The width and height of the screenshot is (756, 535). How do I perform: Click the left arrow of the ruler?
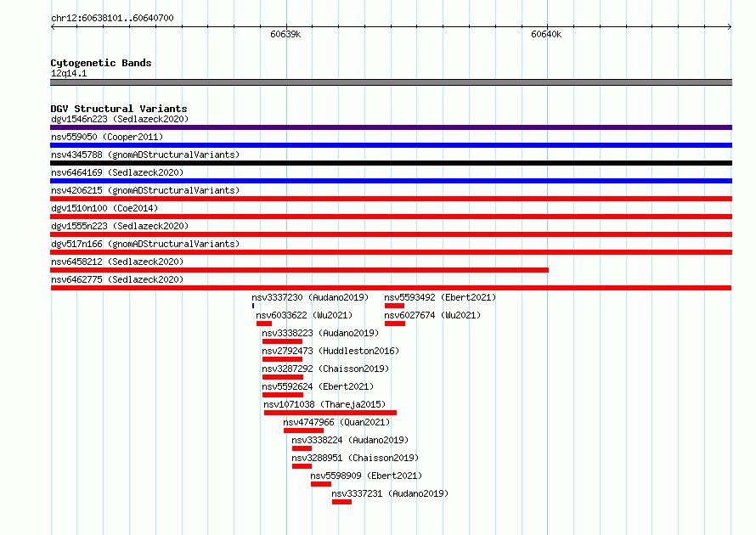pos(53,27)
